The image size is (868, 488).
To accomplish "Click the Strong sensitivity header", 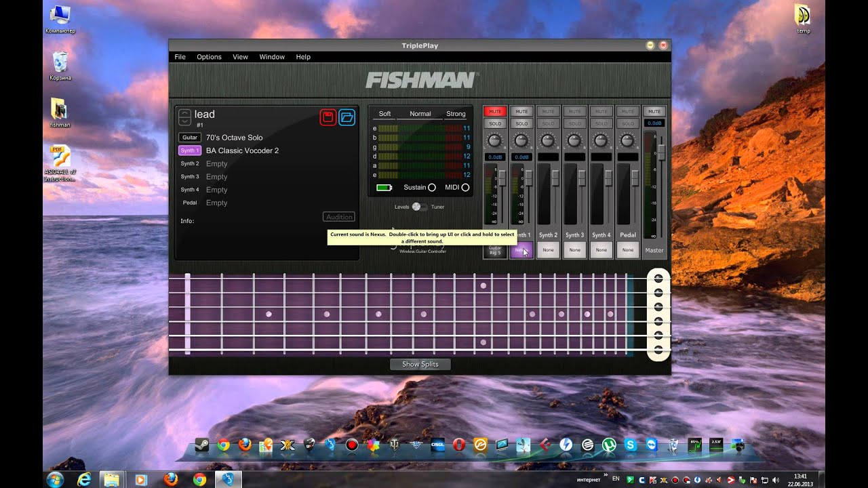I will [456, 114].
